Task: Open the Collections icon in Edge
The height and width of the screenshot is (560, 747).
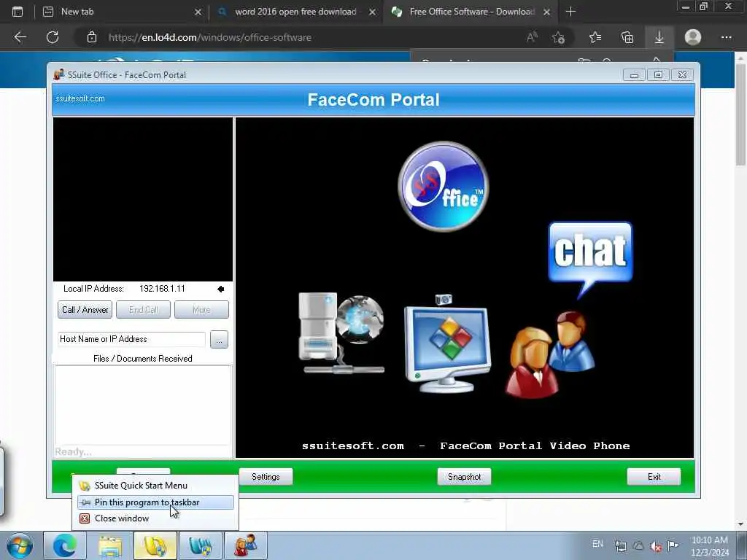Action: point(627,37)
